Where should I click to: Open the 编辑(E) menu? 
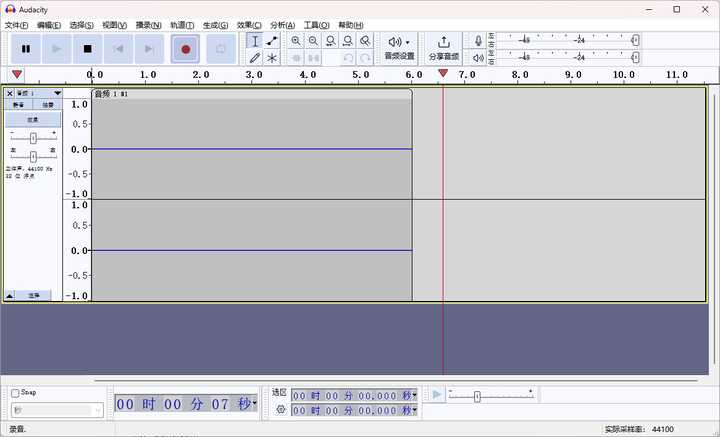pos(49,25)
